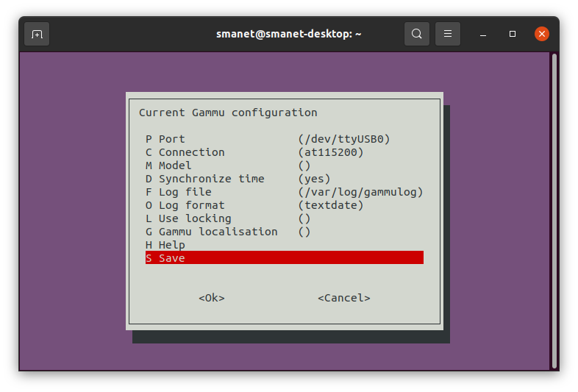Minimize the terminal window

pos(483,34)
